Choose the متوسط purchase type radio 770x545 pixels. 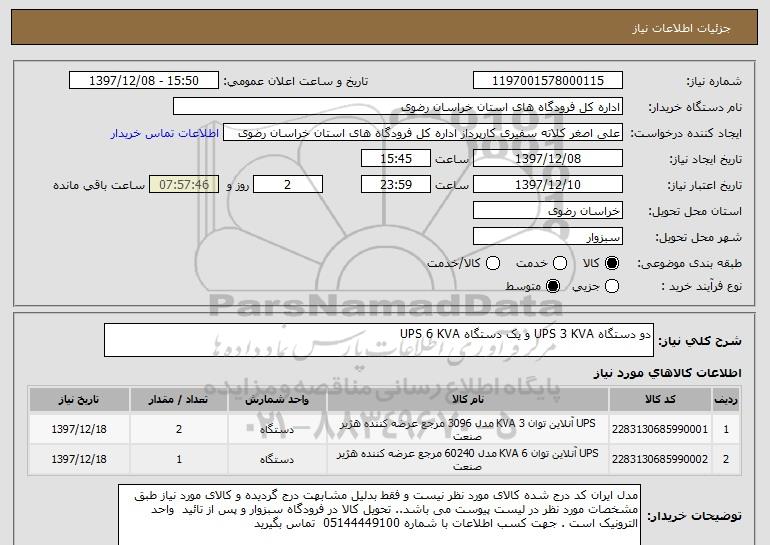[553, 286]
